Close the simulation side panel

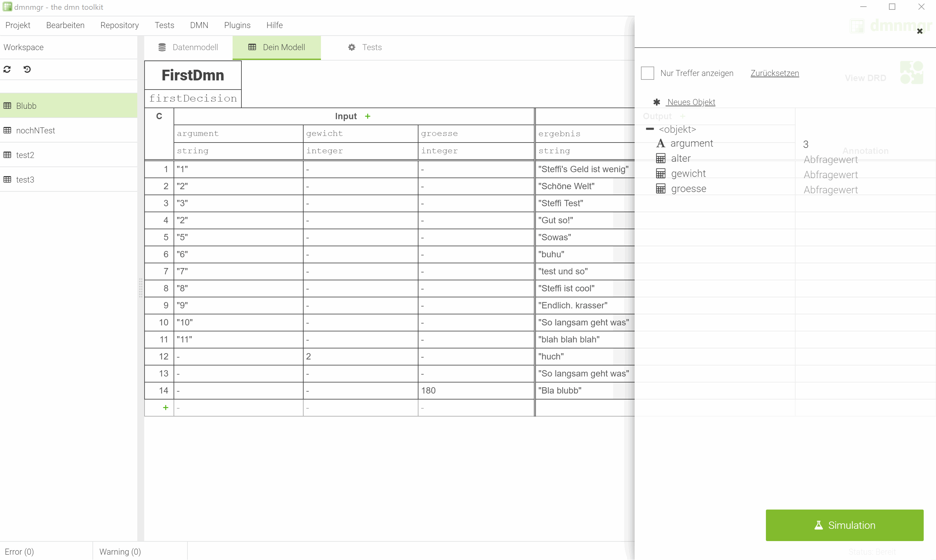(x=919, y=31)
